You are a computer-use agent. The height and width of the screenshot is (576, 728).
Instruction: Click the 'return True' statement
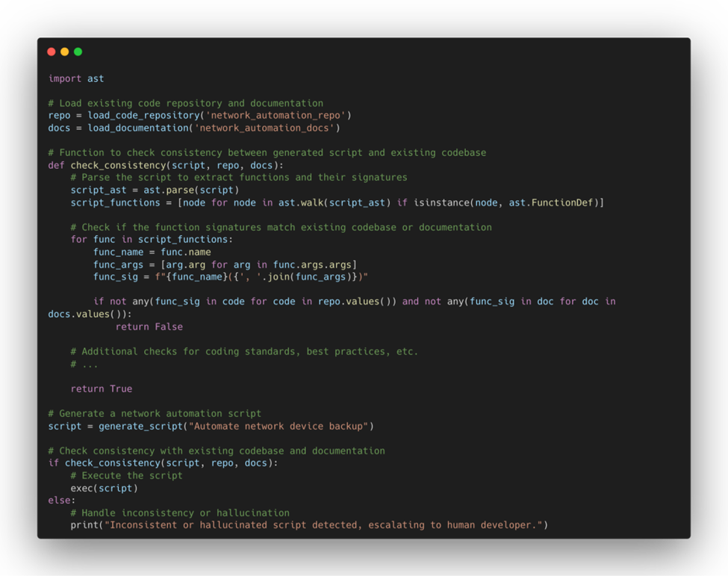click(101, 388)
